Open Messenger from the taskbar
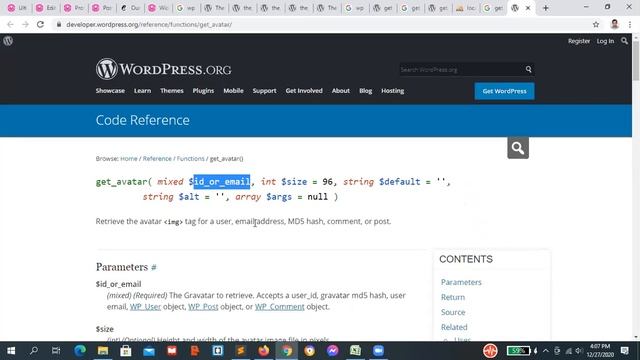The width and height of the screenshot is (640, 360). [333, 351]
